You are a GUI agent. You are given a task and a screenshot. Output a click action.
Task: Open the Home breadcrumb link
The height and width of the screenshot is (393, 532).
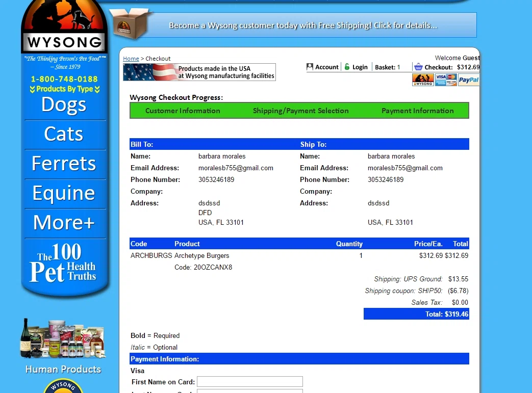[131, 59]
